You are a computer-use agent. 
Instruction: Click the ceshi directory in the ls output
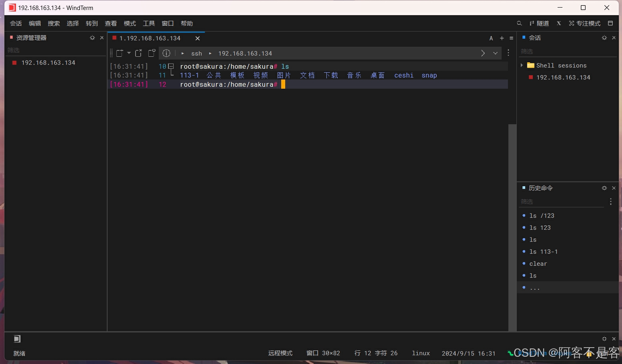404,76
